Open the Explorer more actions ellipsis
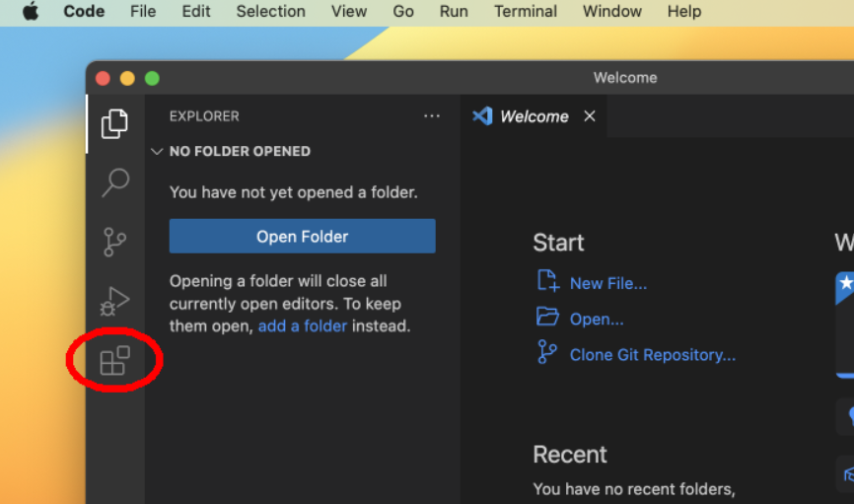854x504 pixels. (x=432, y=116)
